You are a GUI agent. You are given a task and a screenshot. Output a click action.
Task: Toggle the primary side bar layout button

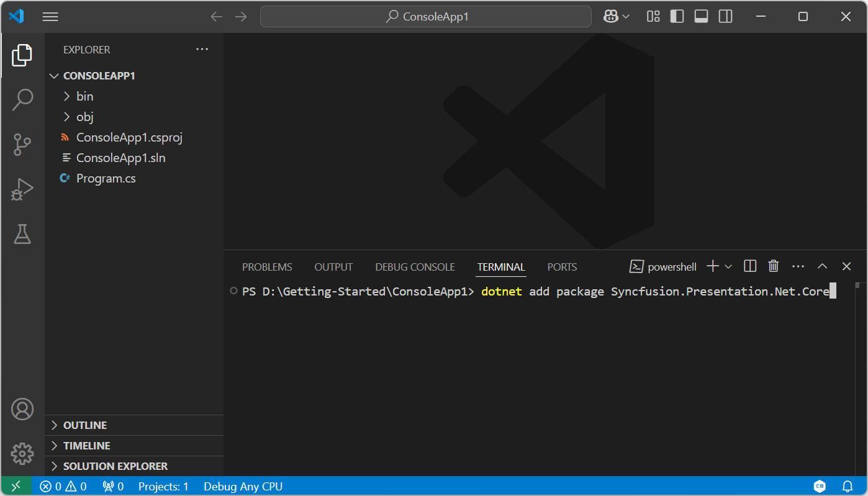click(677, 17)
